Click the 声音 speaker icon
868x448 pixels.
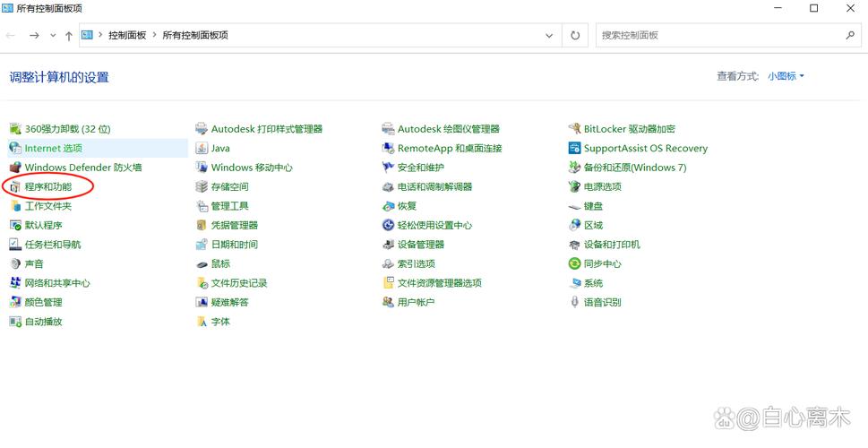[15, 263]
